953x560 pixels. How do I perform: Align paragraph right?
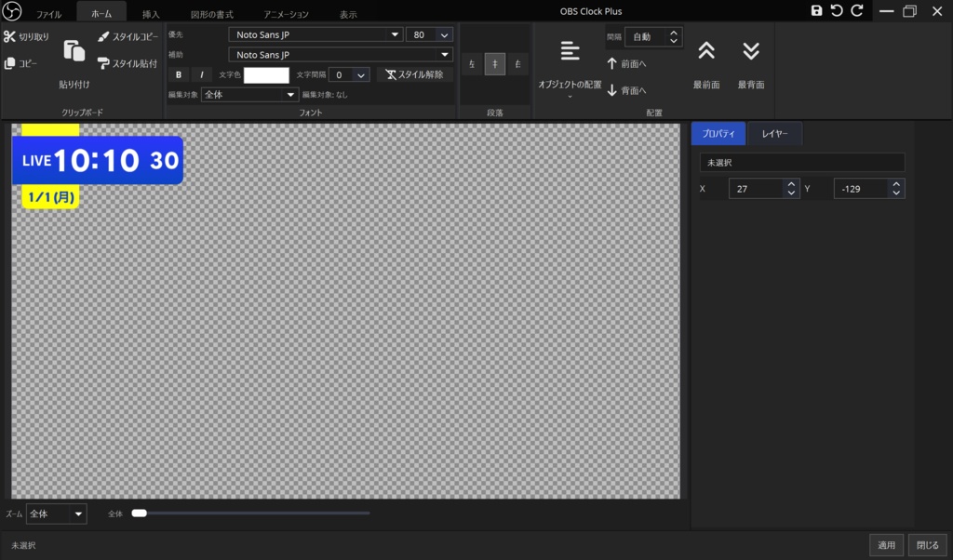click(x=517, y=64)
